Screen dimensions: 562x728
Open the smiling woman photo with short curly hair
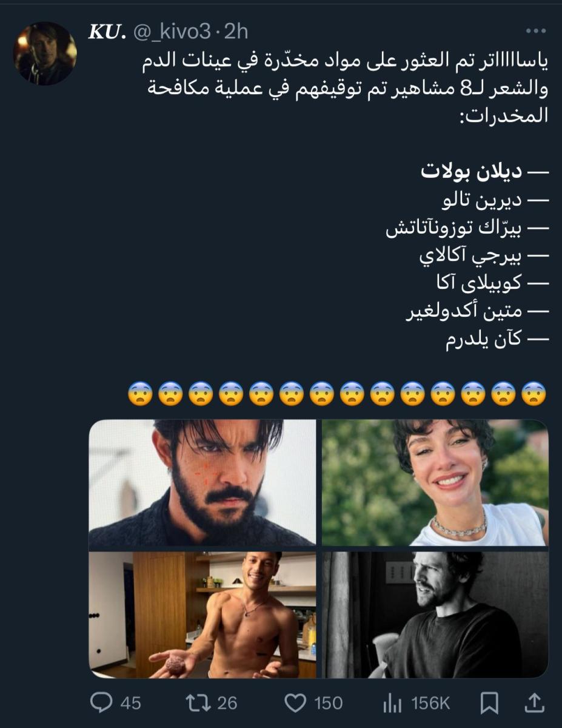click(x=435, y=483)
